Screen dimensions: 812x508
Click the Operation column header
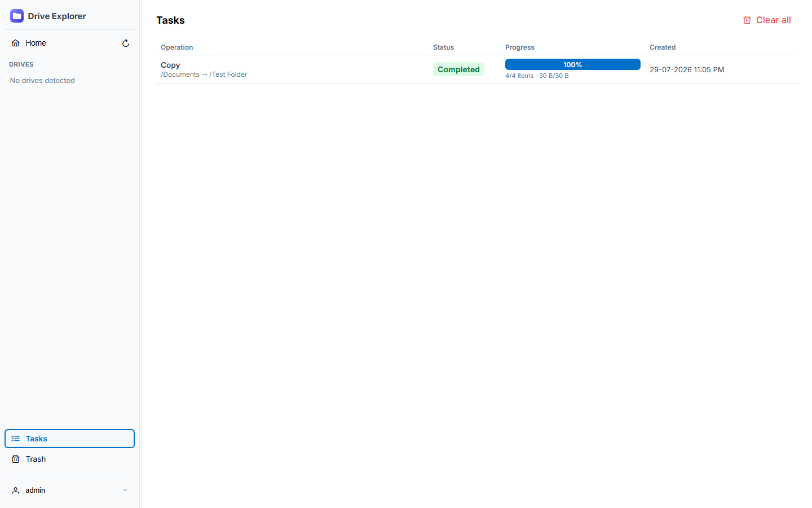click(x=176, y=47)
